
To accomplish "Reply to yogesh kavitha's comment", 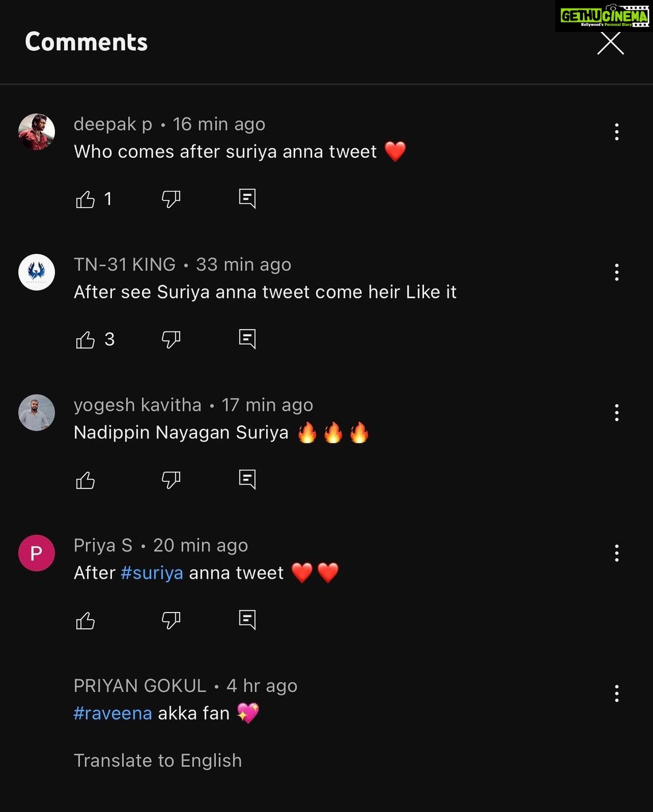I will point(247,479).
